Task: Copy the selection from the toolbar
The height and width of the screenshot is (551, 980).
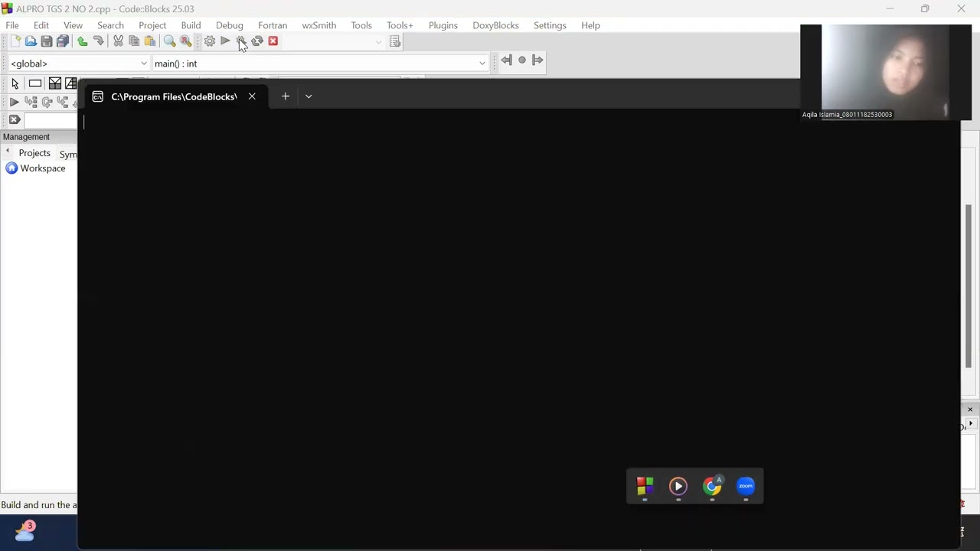Action: (134, 41)
